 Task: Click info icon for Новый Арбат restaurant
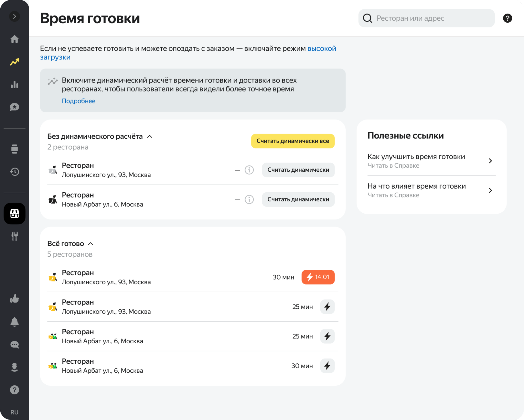tap(249, 200)
